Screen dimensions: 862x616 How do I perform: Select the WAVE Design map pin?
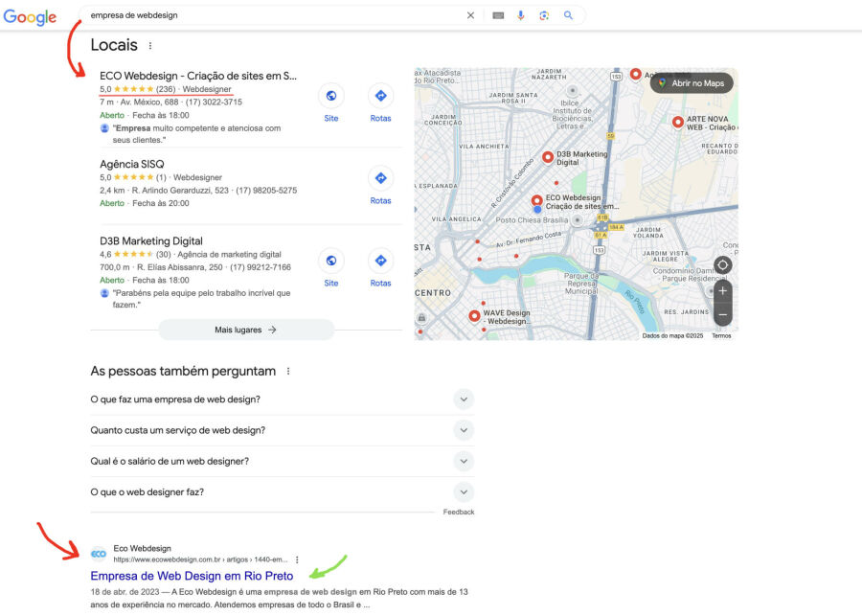[474, 316]
